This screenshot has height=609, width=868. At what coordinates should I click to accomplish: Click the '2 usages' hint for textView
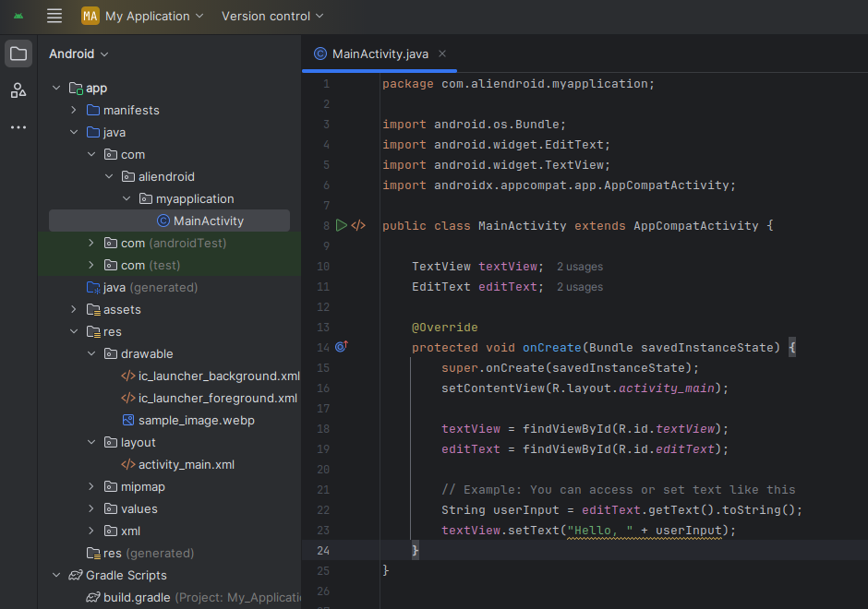point(580,267)
